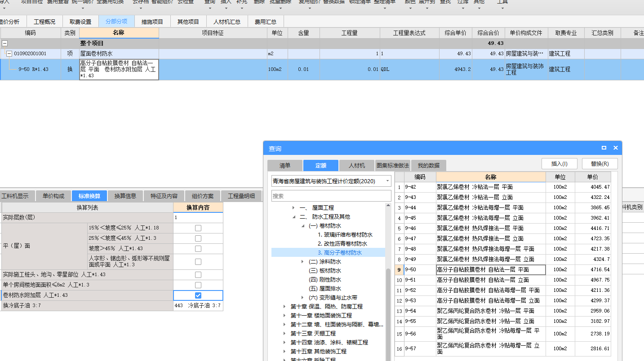This screenshot has height=361, width=644.
Task: Click the 替换(R) button
Action: 600,164
